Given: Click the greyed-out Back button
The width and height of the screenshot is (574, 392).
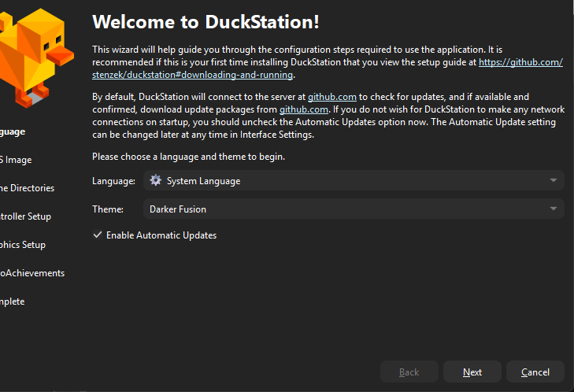Looking at the screenshot, I should pos(409,372).
